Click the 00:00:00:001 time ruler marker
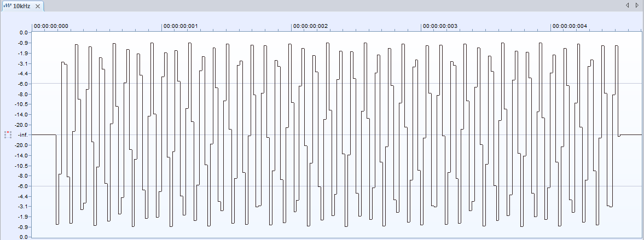Image resolution: width=644 pixels, height=240 pixels. tap(181, 26)
